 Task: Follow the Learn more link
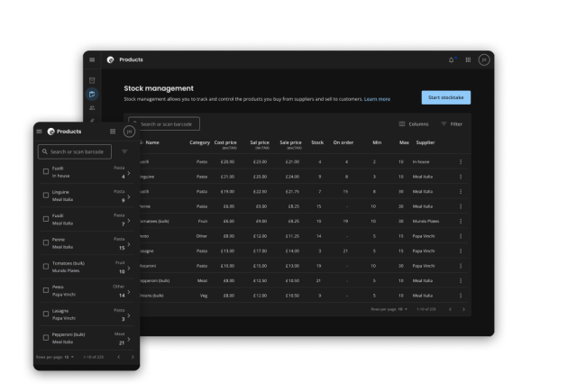click(377, 99)
